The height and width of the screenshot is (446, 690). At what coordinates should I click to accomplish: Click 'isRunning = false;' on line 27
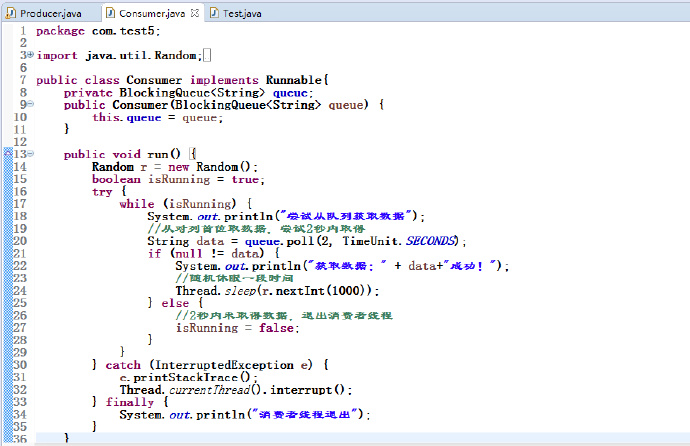coord(238,328)
